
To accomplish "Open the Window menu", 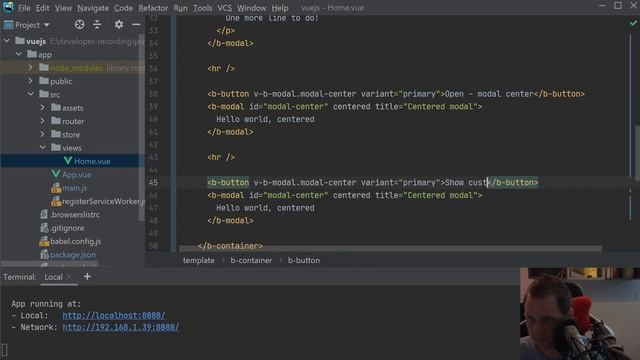I will pos(251,8).
